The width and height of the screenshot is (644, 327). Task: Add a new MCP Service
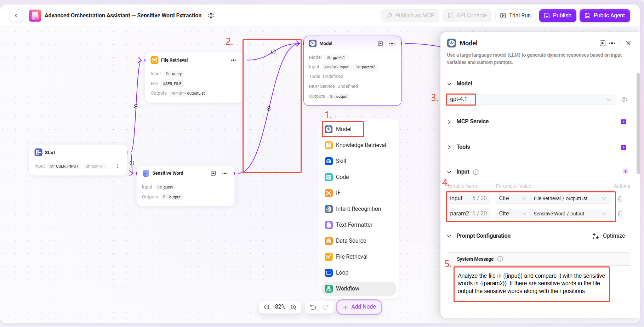[x=624, y=122]
